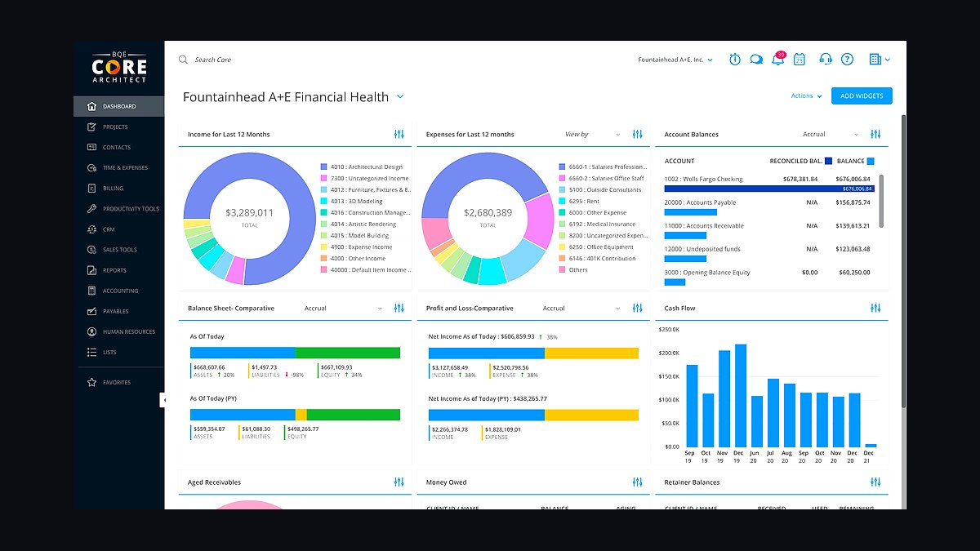The height and width of the screenshot is (551, 980).
Task: Open Accrual dropdown in Account Balances widget
Action: [831, 134]
